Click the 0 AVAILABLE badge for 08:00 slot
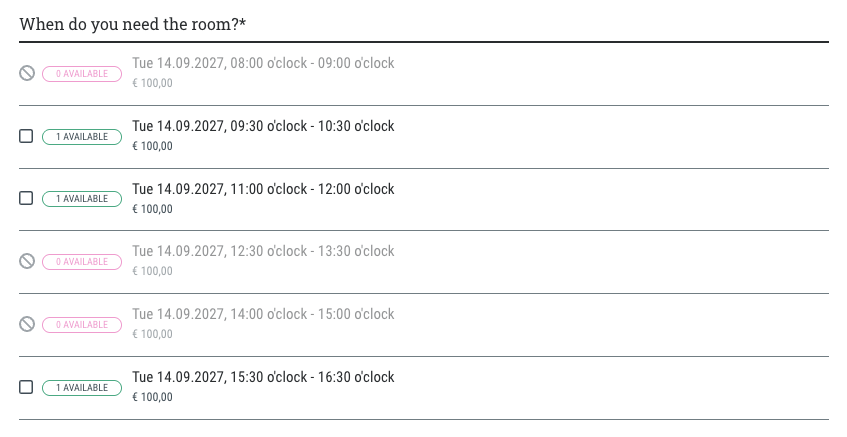This screenshot has height=437, width=847. (81, 73)
